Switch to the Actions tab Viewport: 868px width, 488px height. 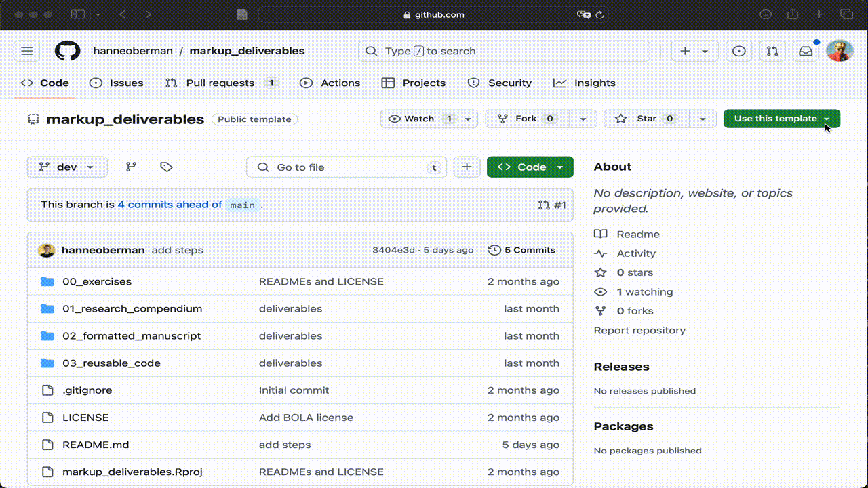coord(330,83)
